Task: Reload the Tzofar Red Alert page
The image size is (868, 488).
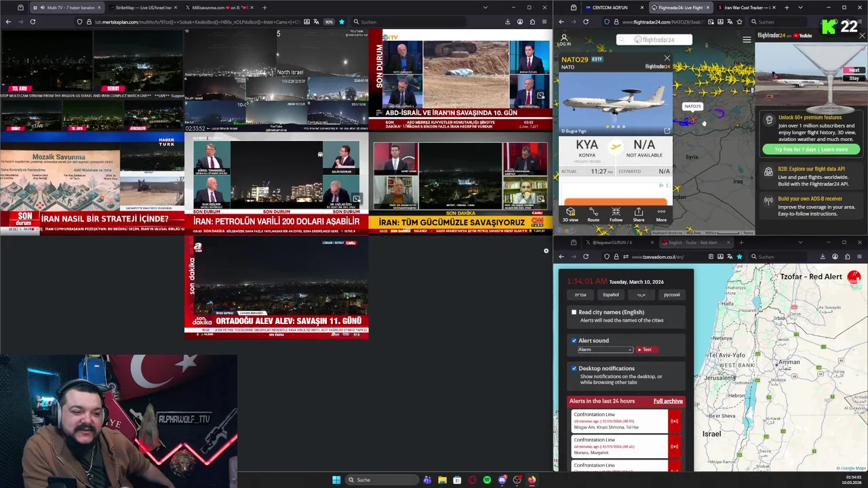Action: pyautogui.click(x=586, y=256)
